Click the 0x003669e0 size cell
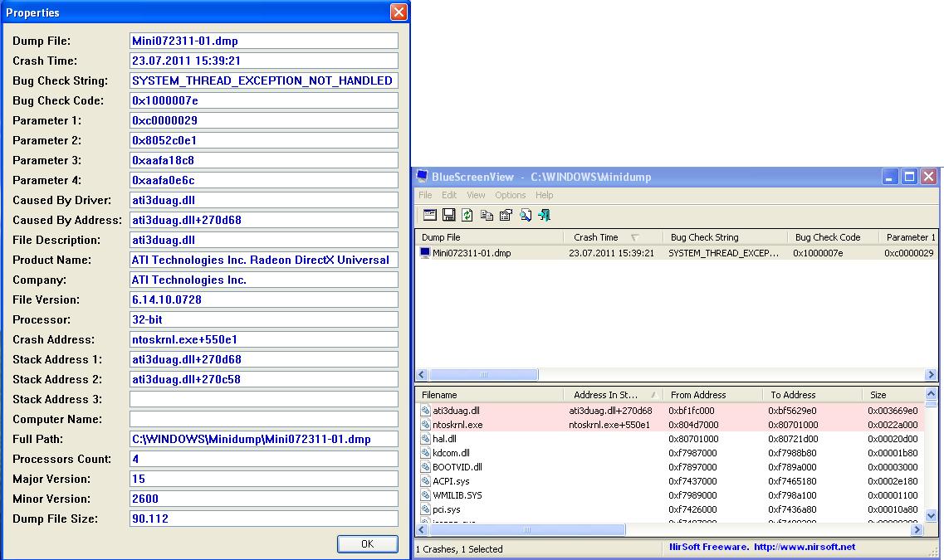 click(893, 411)
